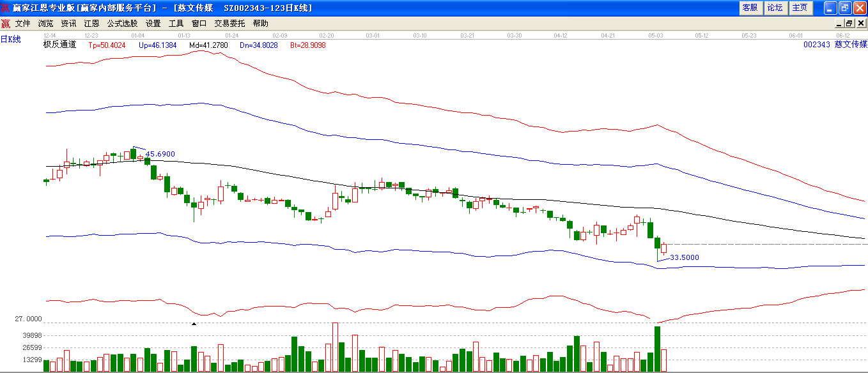Click the 002343 慈文传媒 stock label
868x373 pixels.
(835, 45)
